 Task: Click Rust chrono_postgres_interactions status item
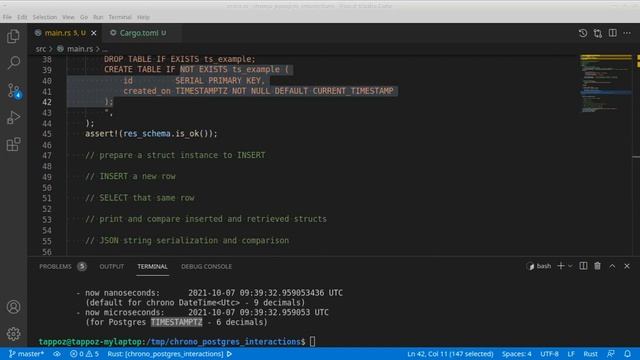pos(169,354)
